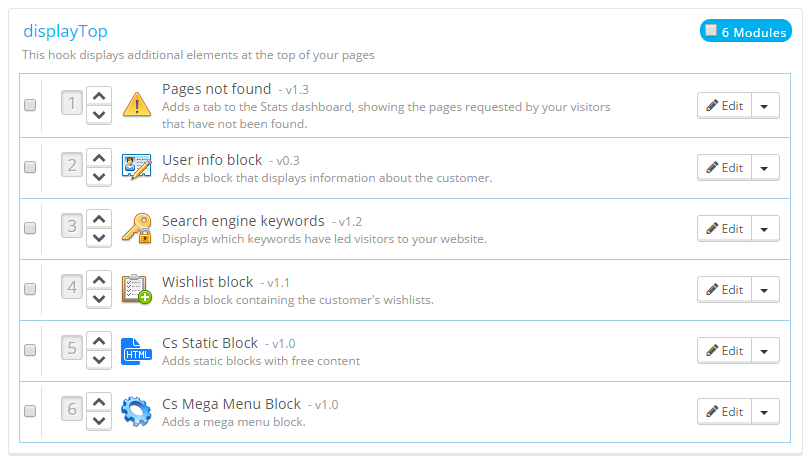Move Pages not found module down
This screenshot has height=461, width=809.
click(x=98, y=115)
